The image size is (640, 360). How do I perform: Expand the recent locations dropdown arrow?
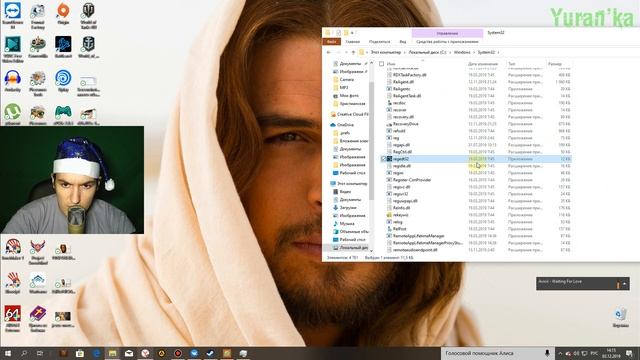click(x=346, y=53)
